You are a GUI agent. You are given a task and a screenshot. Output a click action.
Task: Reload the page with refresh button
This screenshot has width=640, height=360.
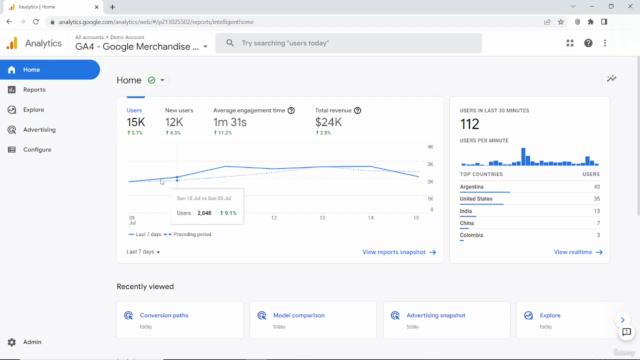[36, 22]
